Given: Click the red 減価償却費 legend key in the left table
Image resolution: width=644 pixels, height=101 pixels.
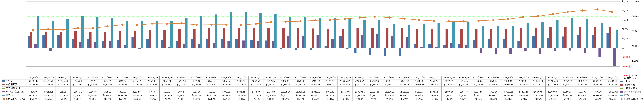Looking at the screenshot, I should (x=4, y=85).
